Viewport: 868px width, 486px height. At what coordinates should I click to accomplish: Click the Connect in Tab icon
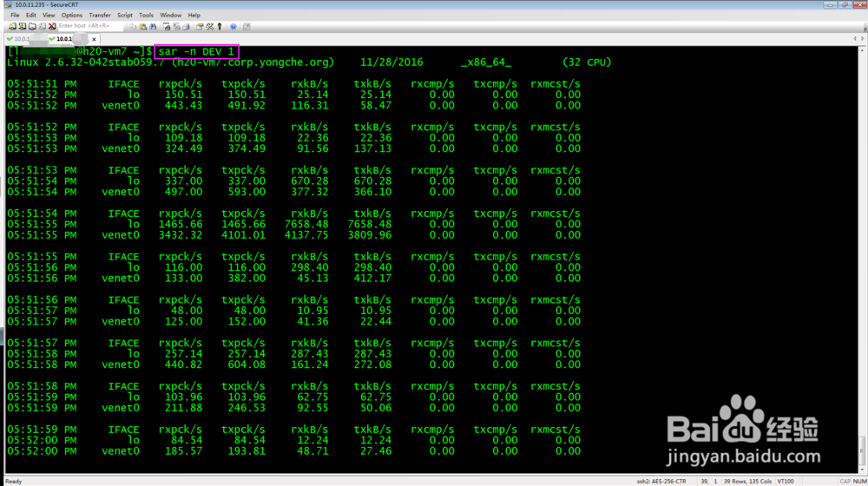coord(32,27)
